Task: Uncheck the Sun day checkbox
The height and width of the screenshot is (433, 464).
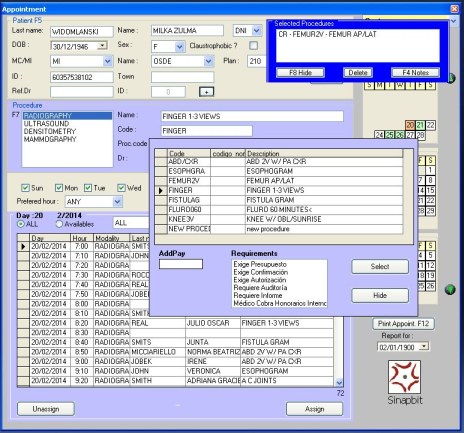Action: [25, 188]
